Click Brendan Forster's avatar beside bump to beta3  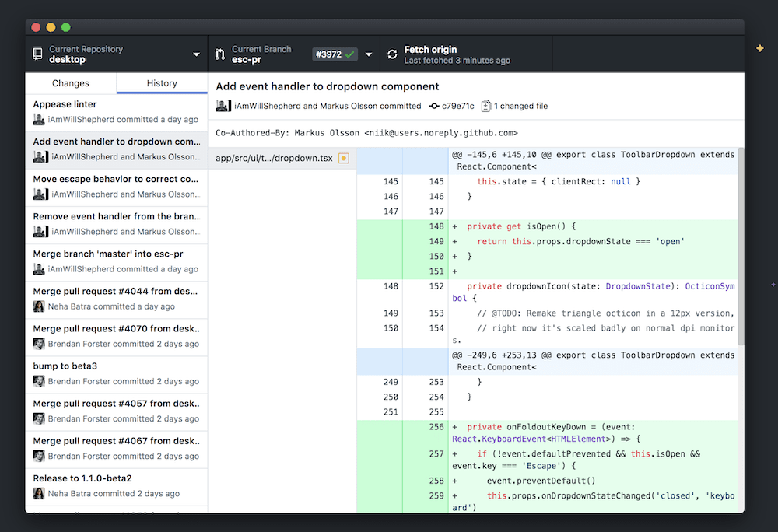pos(39,380)
